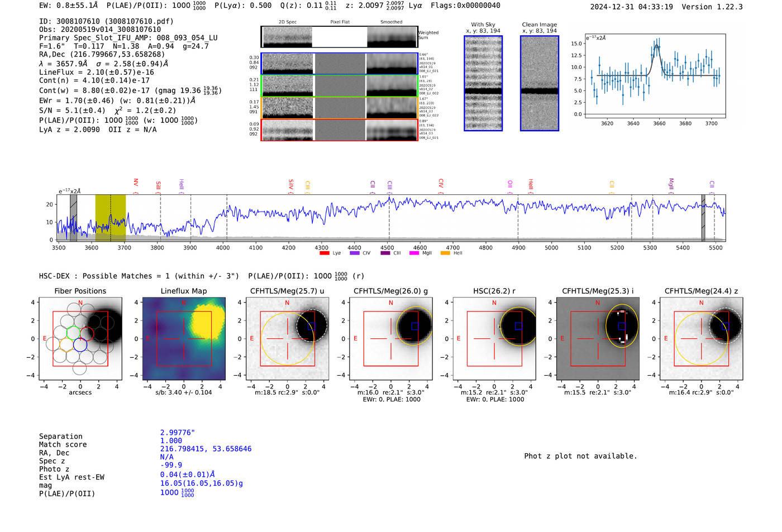The width and height of the screenshot is (782, 532).
Task: Open the CFHTLS/Meg(25.3) i band cutout
Action: tap(598, 339)
